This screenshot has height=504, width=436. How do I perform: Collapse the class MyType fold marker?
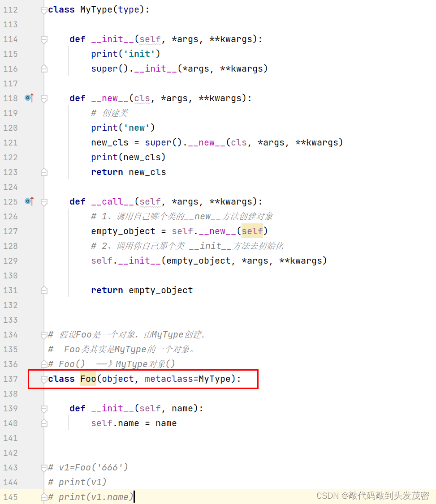click(44, 10)
